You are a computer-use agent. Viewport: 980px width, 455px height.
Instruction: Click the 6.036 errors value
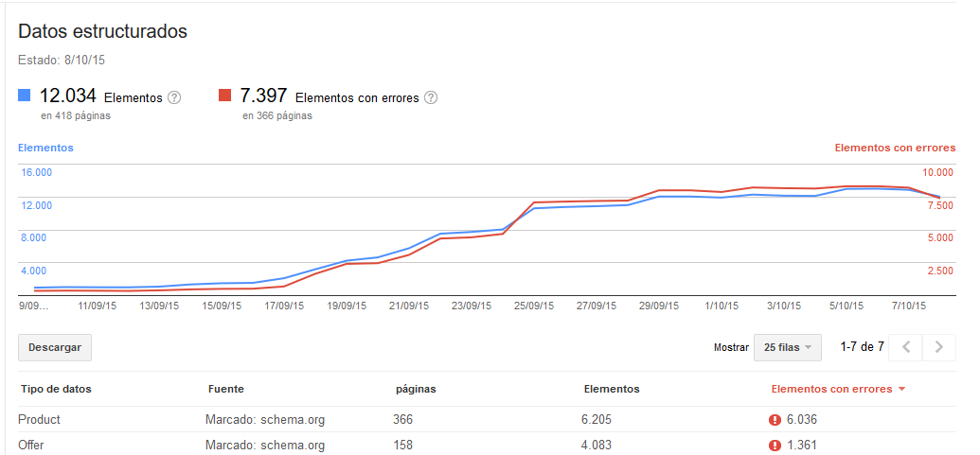click(x=801, y=419)
